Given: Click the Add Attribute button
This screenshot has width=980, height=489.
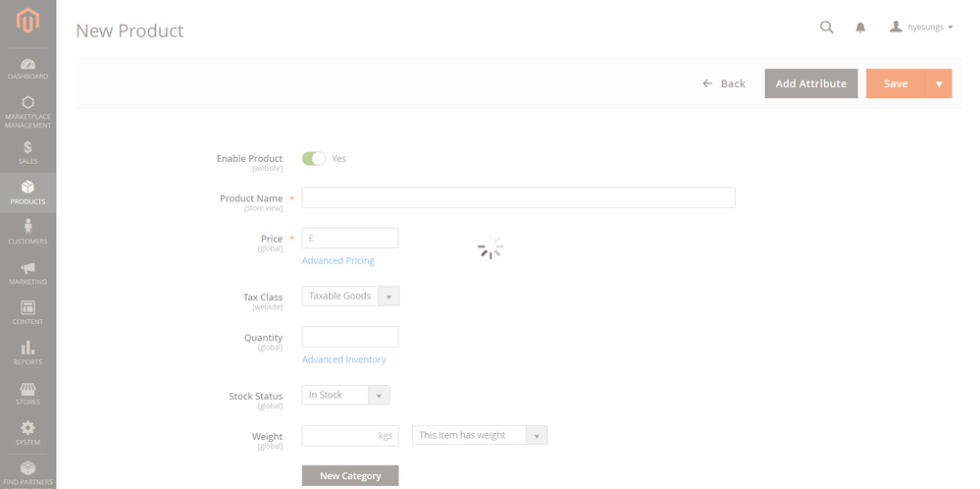Looking at the screenshot, I should (811, 83).
